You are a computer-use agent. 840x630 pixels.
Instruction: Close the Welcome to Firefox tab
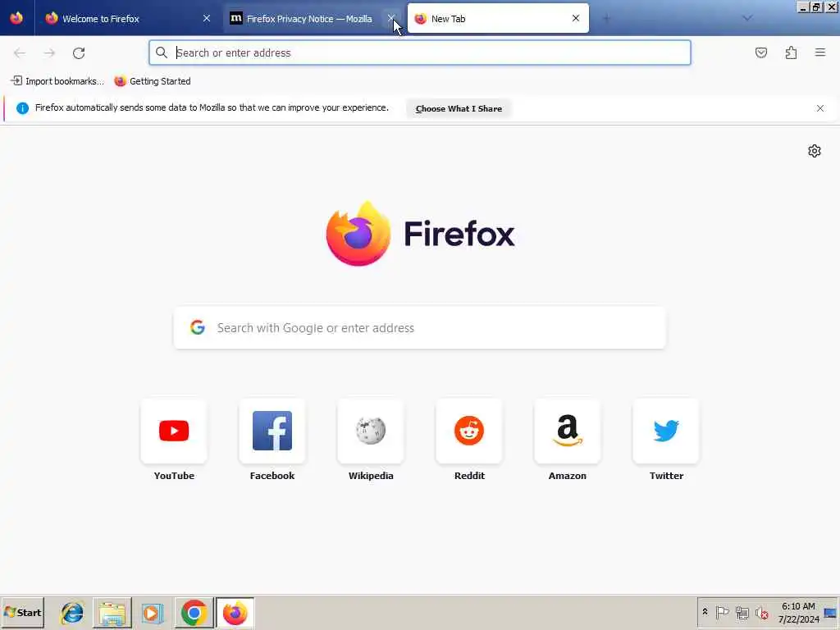(x=207, y=18)
